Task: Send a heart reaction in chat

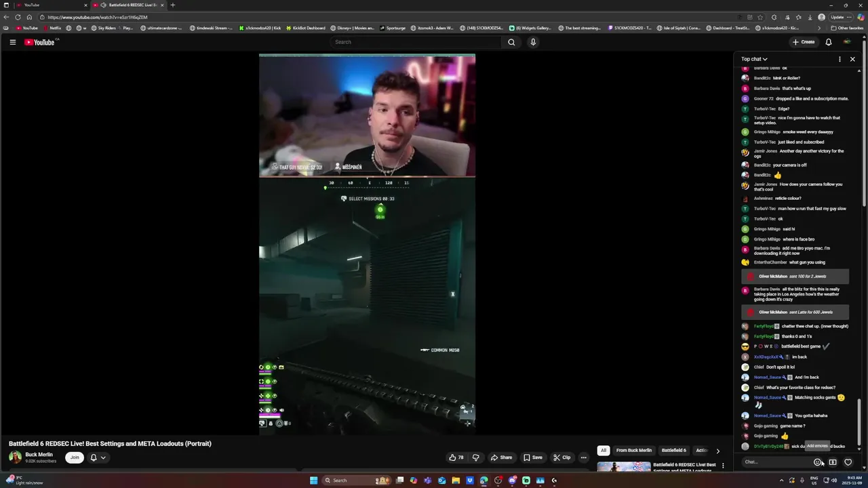Action: click(848, 462)
